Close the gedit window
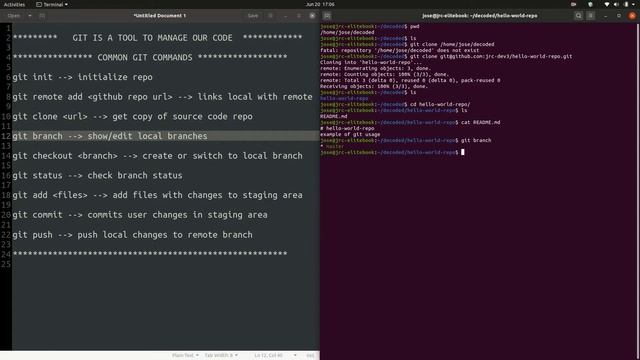 pyautogui.click(x=312, y=16)
